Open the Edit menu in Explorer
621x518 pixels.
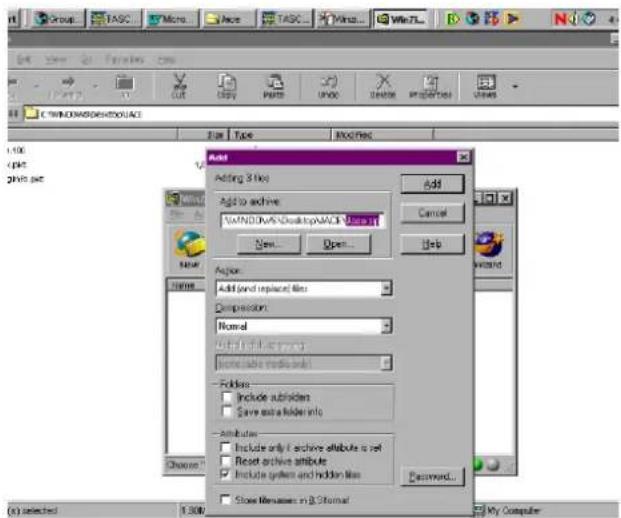[24, 60]
